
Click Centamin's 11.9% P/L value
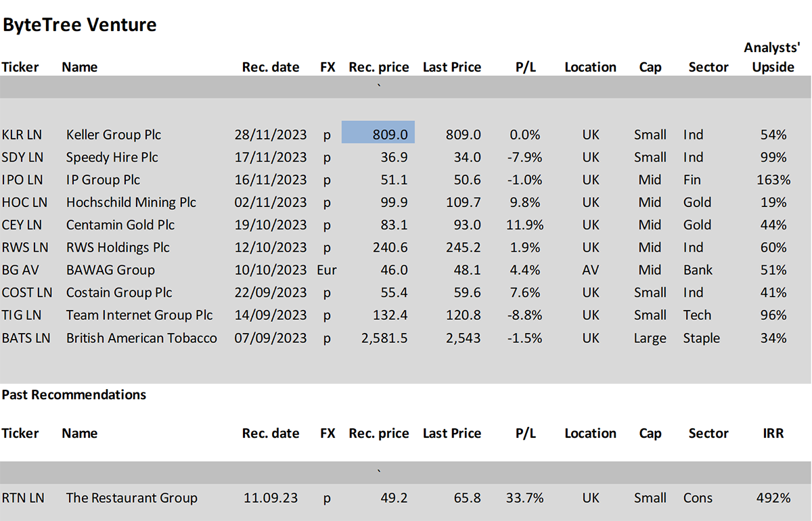click(x=524, y=225)
